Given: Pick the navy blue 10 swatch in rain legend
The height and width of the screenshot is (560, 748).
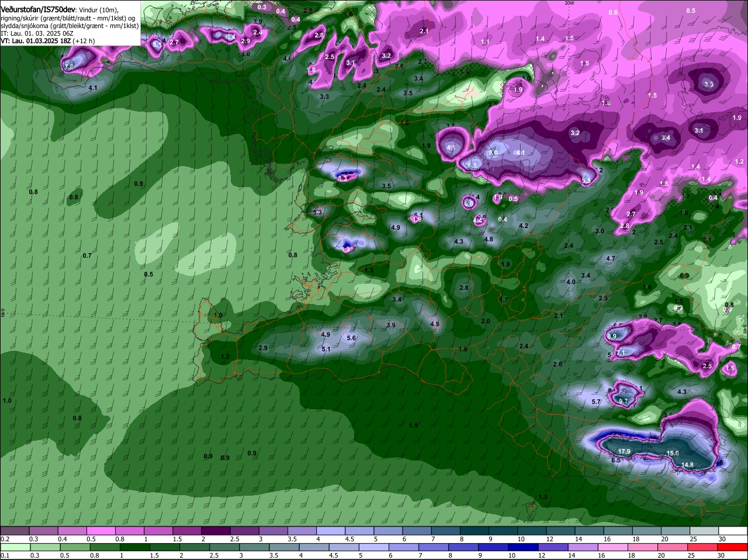Looking at the screenshot, I should [x=524, y=547].
